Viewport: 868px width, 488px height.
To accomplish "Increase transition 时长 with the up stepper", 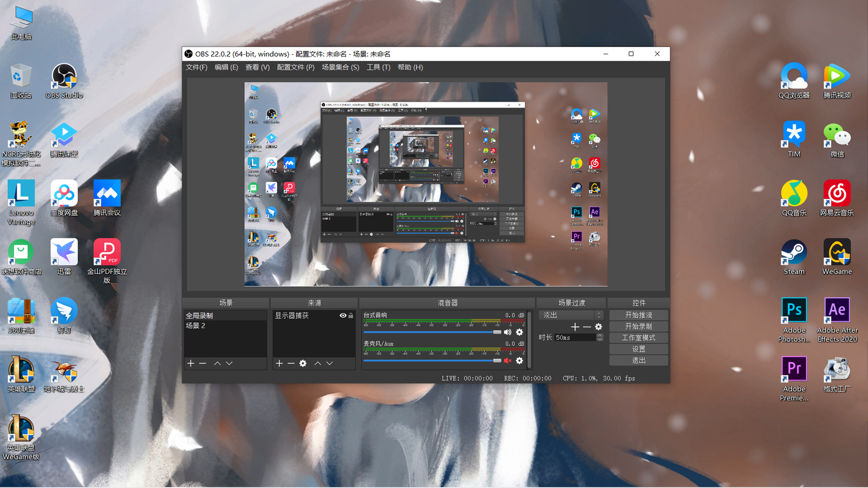I will click(x=599, y=335).
